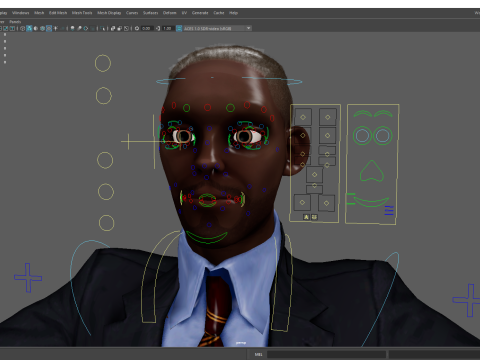Open the Mesh menu
This screenshot has height=360, width=480.
pyautogui.click(x=39, y=13)
